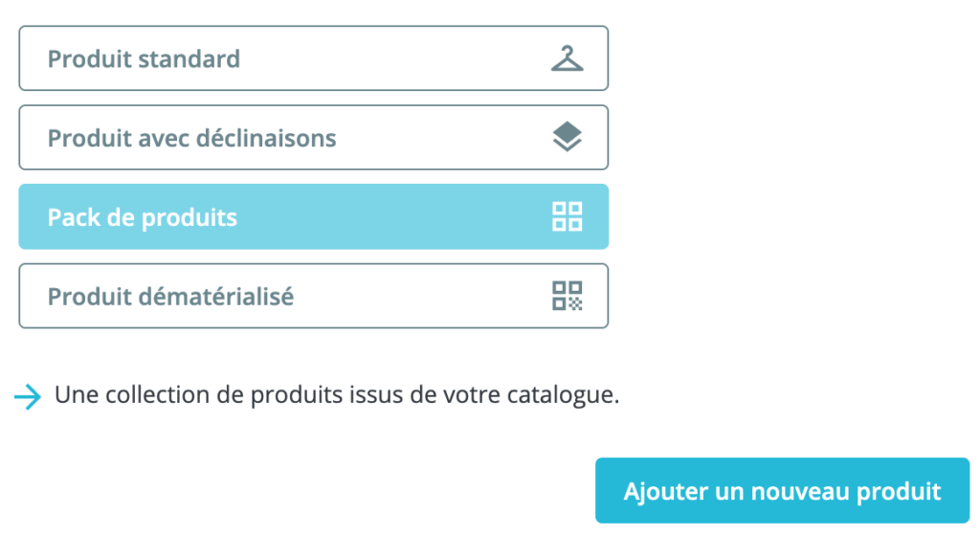Select the highlighted Pack de produits option

tap(313, 217)
